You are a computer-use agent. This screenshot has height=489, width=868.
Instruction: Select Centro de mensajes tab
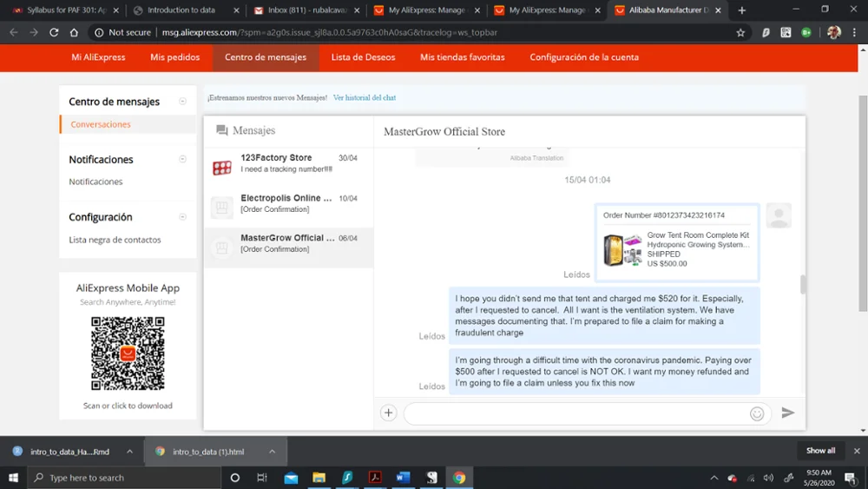point(266,57)
